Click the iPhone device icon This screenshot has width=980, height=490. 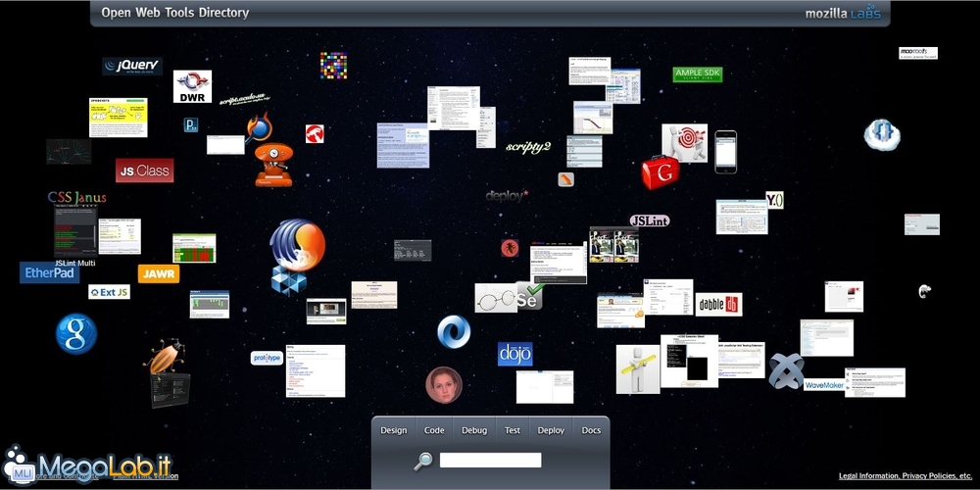(x=725, y=152)
